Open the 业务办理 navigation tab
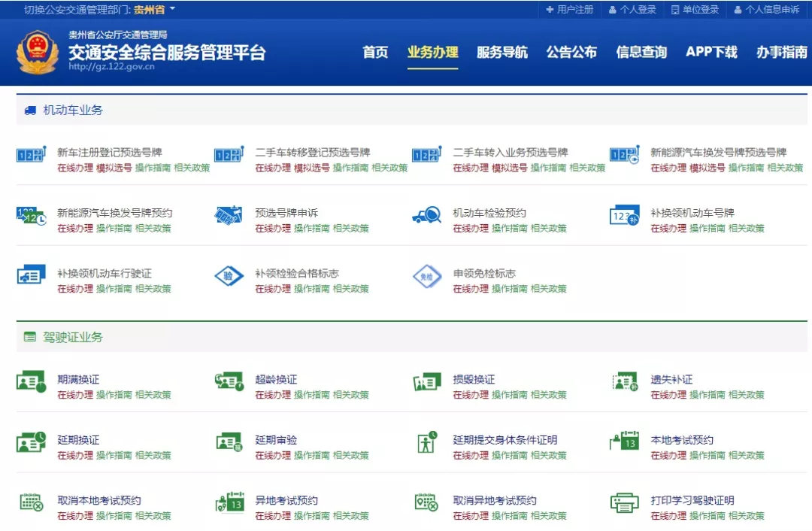 click(x=432, y=53)
